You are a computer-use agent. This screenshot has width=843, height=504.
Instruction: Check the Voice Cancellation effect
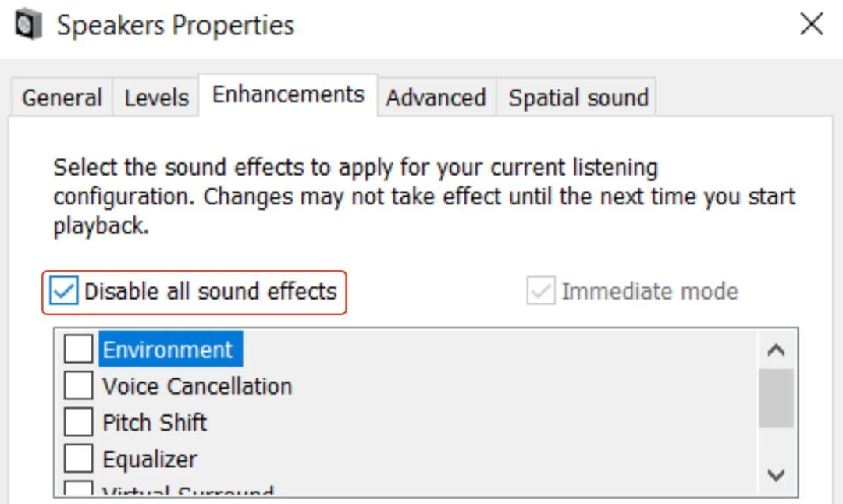pyautogui.click(x=77, y=385)
